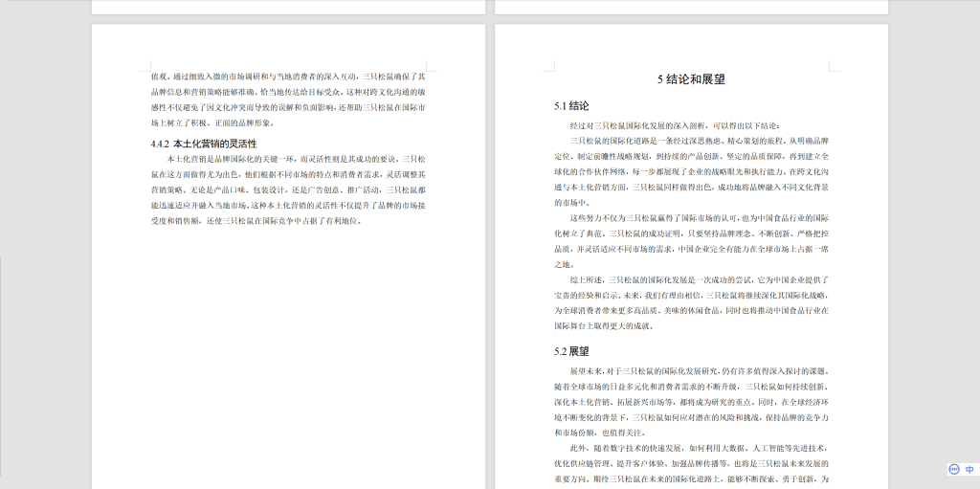
Task: Click the line starting '国际舞台上取得更大的成就'
Action: click(605, 325)
